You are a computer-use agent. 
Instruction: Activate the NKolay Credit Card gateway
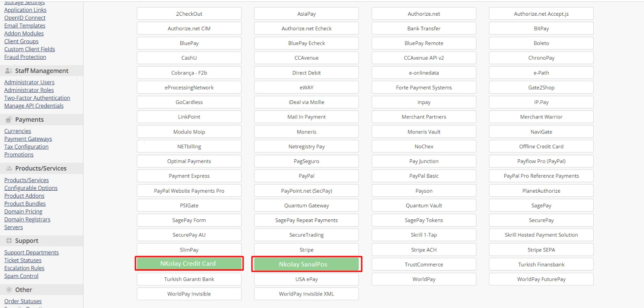pyautogui.click(x=189, y=264)
